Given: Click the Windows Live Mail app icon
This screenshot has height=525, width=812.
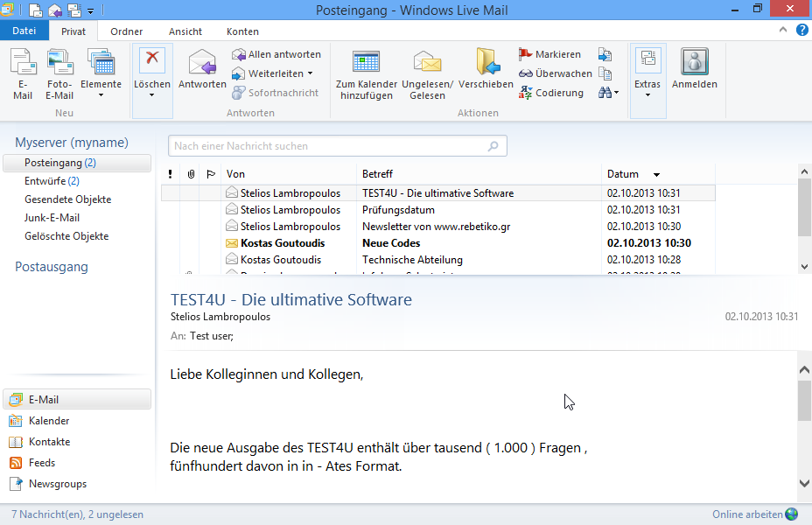Looking at the screenshot, I should (7, 10).
